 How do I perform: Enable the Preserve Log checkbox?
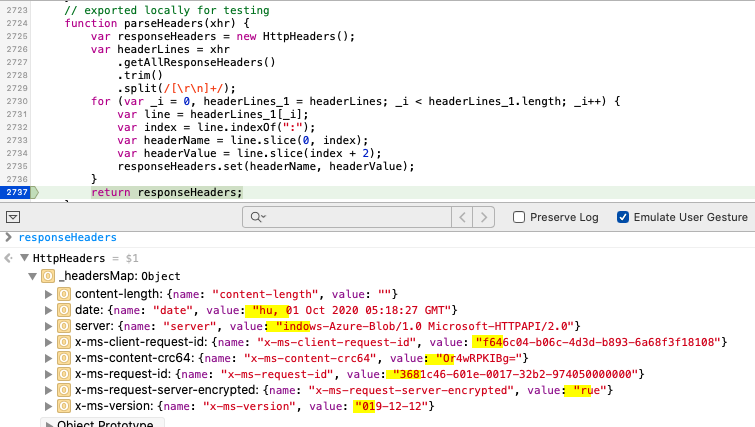pyautogui.click(x=519, y=217)
